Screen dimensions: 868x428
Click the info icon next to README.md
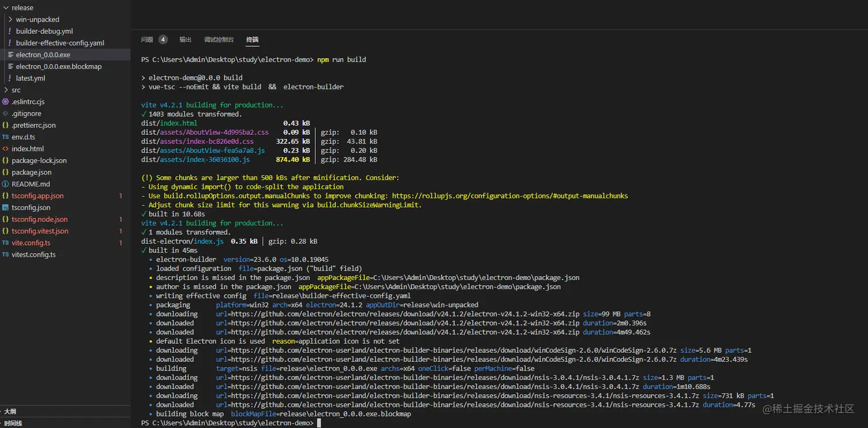[x=6, y=184]
